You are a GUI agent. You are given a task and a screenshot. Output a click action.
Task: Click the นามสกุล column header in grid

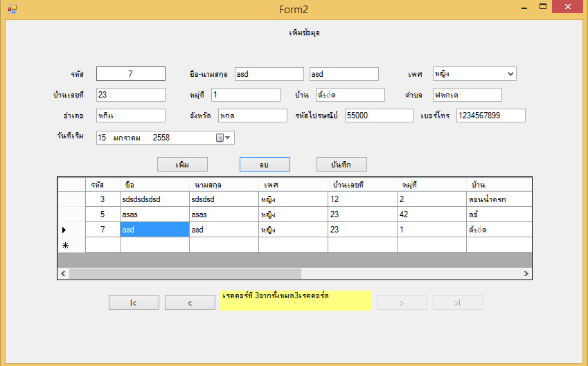(x=224, y=185)
